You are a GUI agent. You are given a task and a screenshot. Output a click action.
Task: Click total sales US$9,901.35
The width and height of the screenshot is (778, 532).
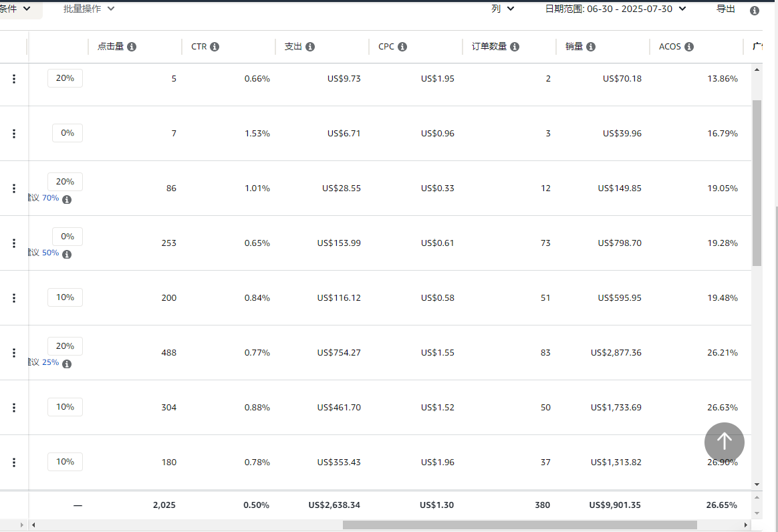tap(615, 505)
